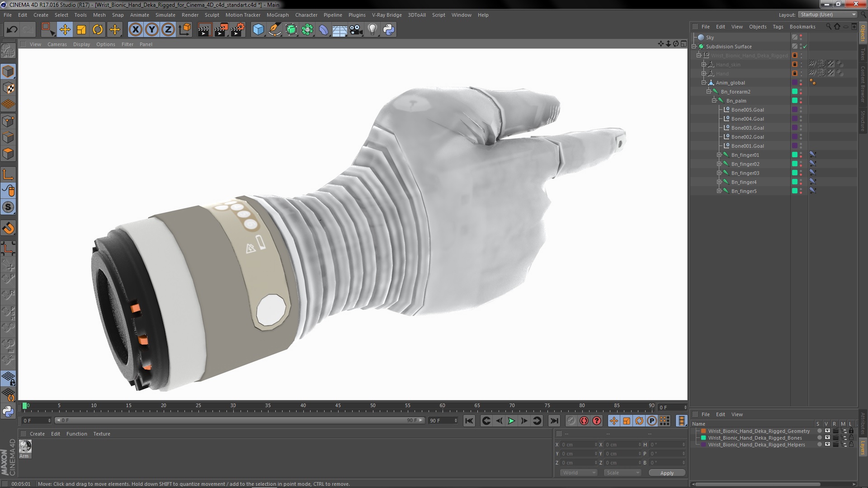Toggle Subdivision Surface enable checkmark
Screen dimensions: 868x488
(x=805, y=47)
